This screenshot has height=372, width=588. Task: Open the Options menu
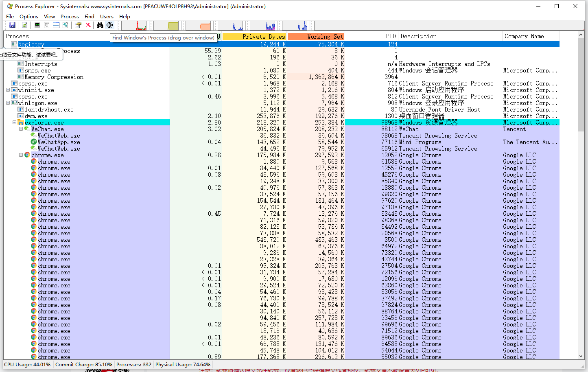point(29,17)
